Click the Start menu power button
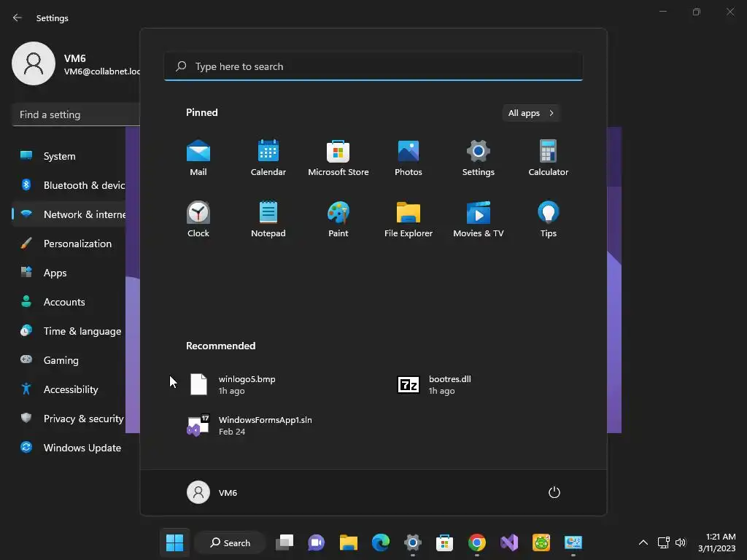Viewport: 747px width, 560px height. point(554,492)
